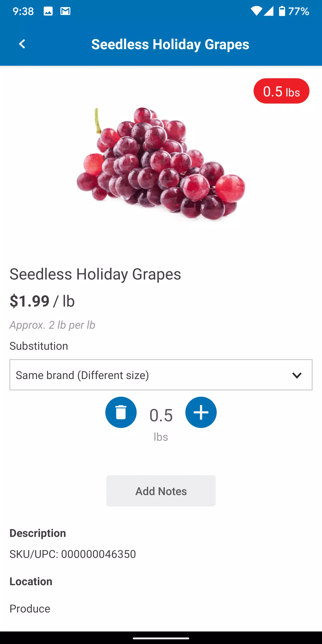Click the Add Notes button
322x644 pixels.
click(161, 491)
